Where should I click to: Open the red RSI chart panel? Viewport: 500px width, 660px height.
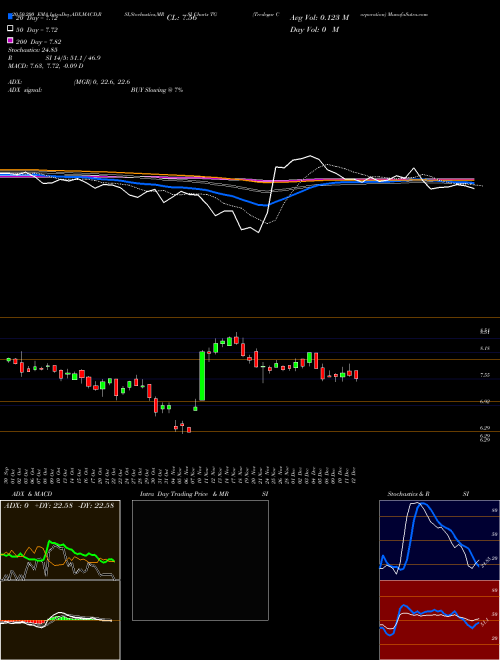439,620
